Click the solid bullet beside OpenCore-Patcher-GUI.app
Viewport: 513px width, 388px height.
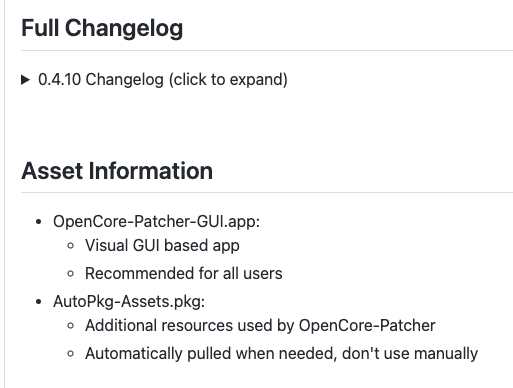[39, 222]
